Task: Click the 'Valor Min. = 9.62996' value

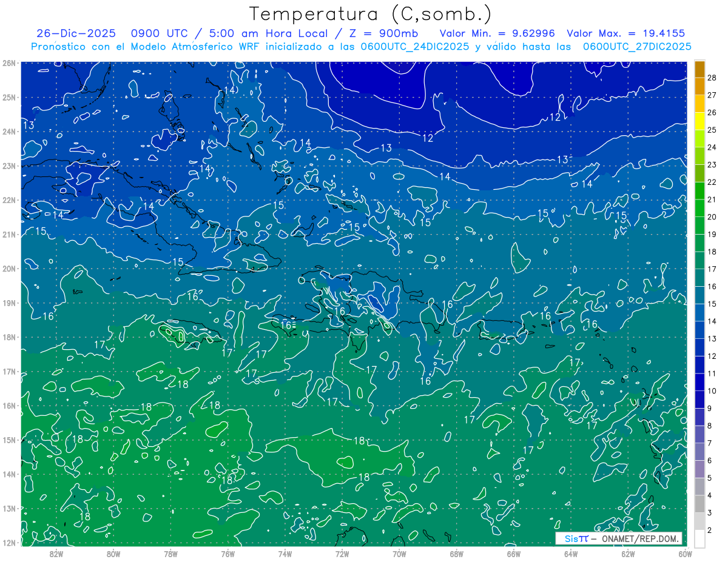Action: click(x=497, y=33)
